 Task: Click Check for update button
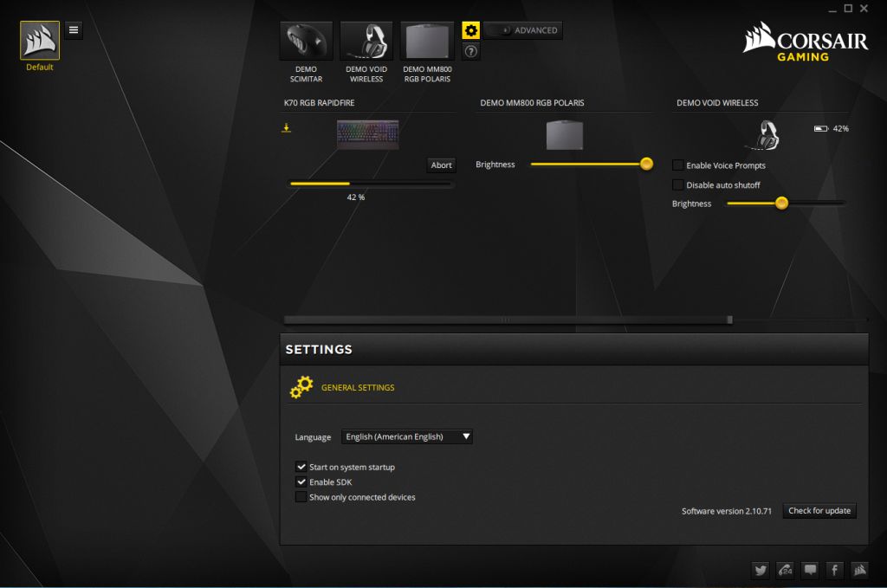819,511
